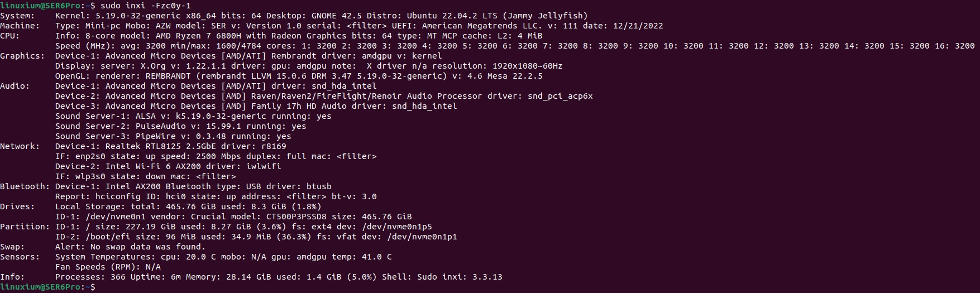Click the 'Drives:' section label
Image resolution: width=980 pixels, height=293 pixels.
17,206
